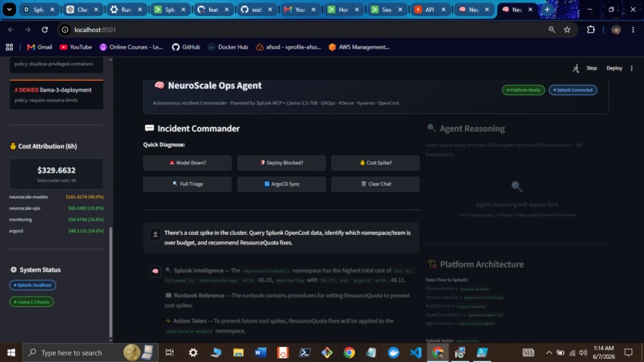644x362 pixels.
Task: Open the Streamlit three-dot main menu
Action: tap(632, 68)
